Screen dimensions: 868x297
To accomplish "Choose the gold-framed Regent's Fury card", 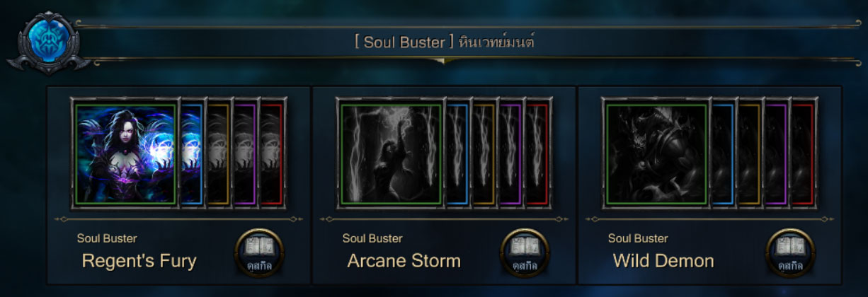I will point(219,155).
